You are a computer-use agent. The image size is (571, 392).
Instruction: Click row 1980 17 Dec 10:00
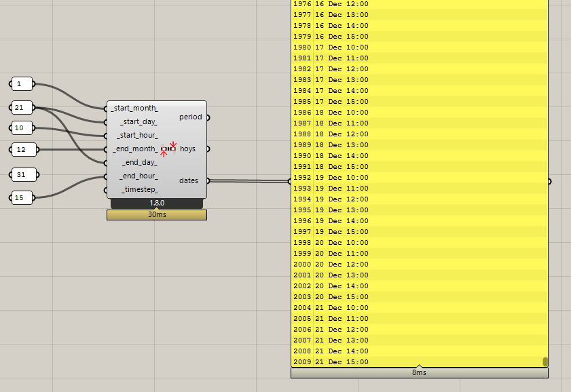point(420,47)
